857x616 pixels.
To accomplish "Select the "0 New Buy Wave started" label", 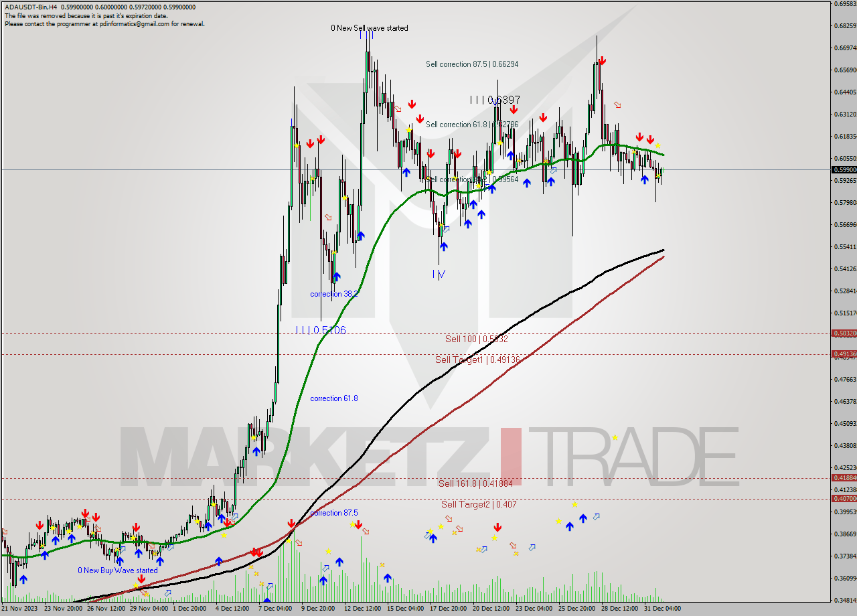I will tap(118, 570).
